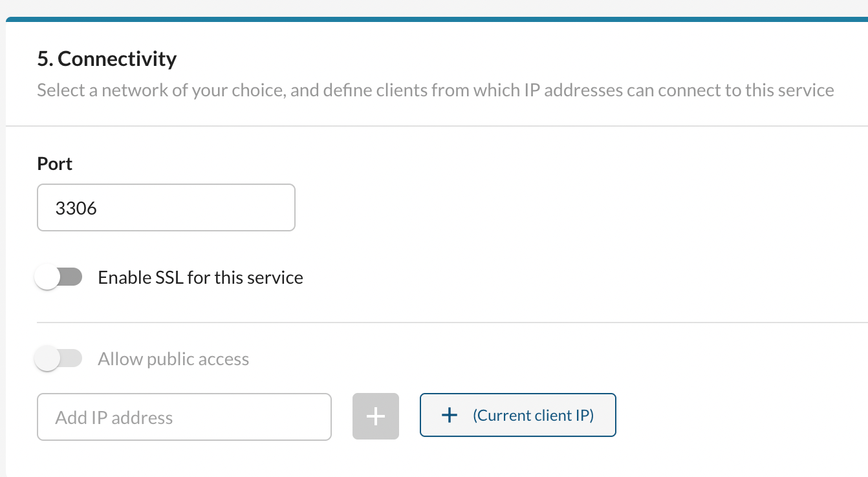868x477 pixels.
Task: Click the white knob of public access switch
Action: (48, 359)
